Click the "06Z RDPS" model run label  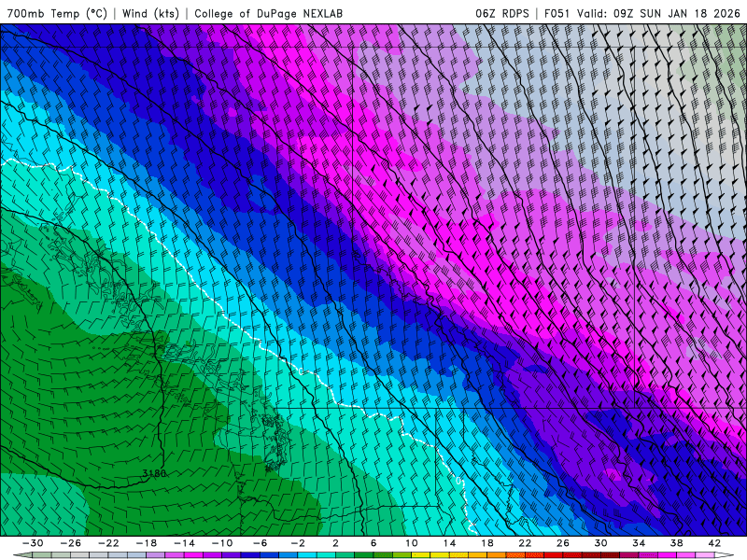point(502,13)
